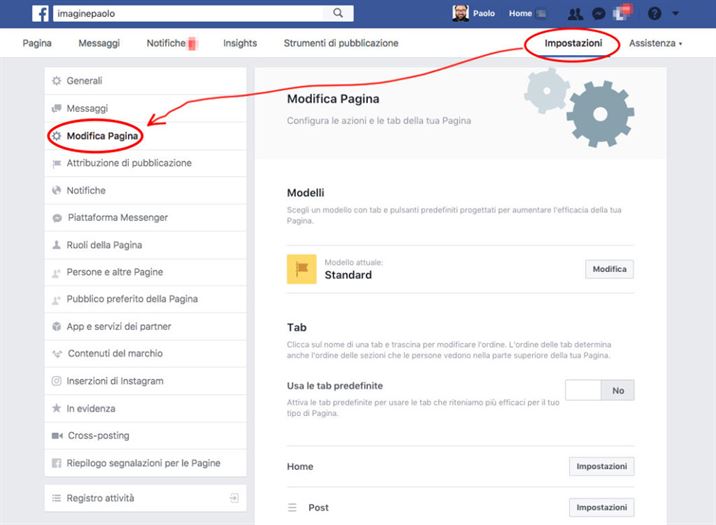Open the Registro attività arrow icon
The height and width of the screenshot is (525, 716).
click(x=233, y=498)
